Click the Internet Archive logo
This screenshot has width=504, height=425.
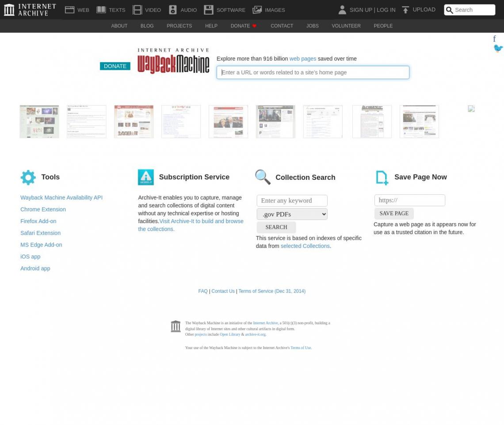click(30, 10)
